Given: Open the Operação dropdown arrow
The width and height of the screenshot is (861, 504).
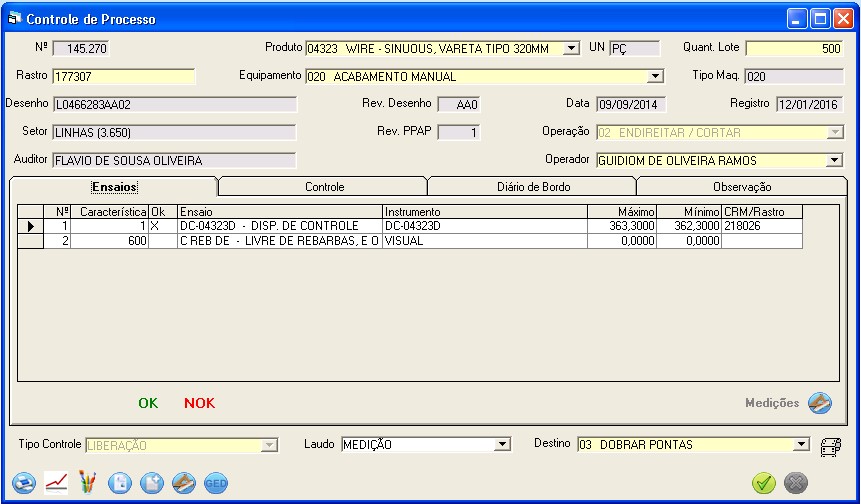Looking at the screenshot, I should coord(835,132).
